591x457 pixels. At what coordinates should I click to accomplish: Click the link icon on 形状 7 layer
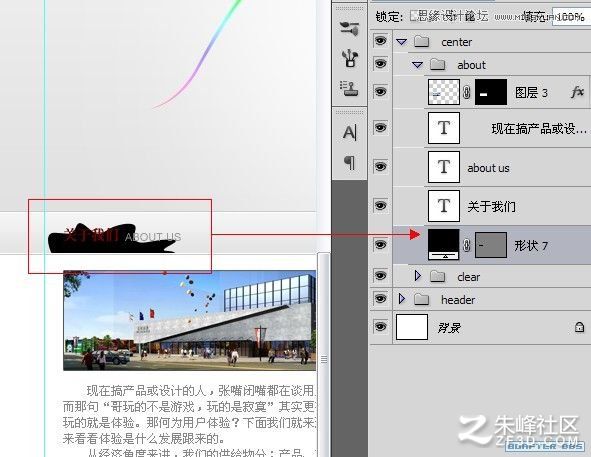click(x=467, y=245)
